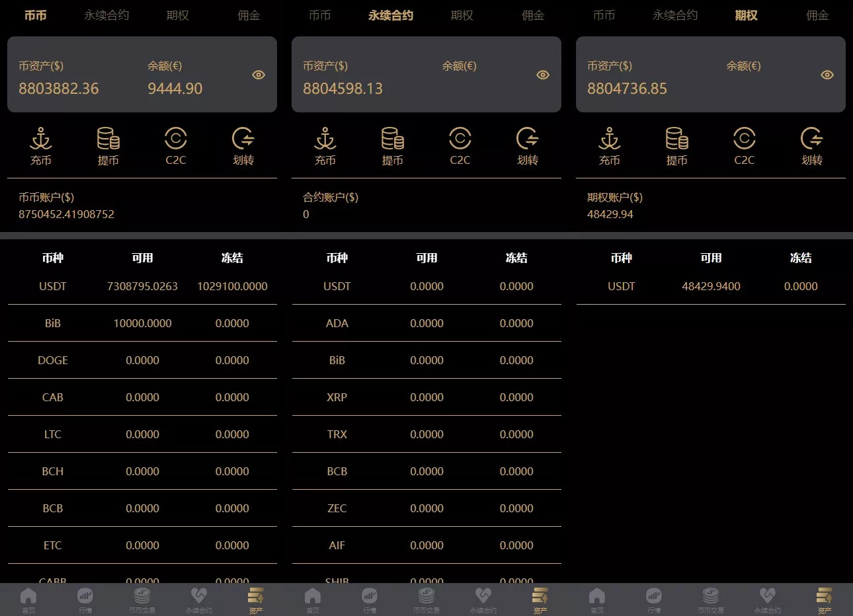Switch to the 佣金 tab

pyautogui.click(x=249, y=15)
